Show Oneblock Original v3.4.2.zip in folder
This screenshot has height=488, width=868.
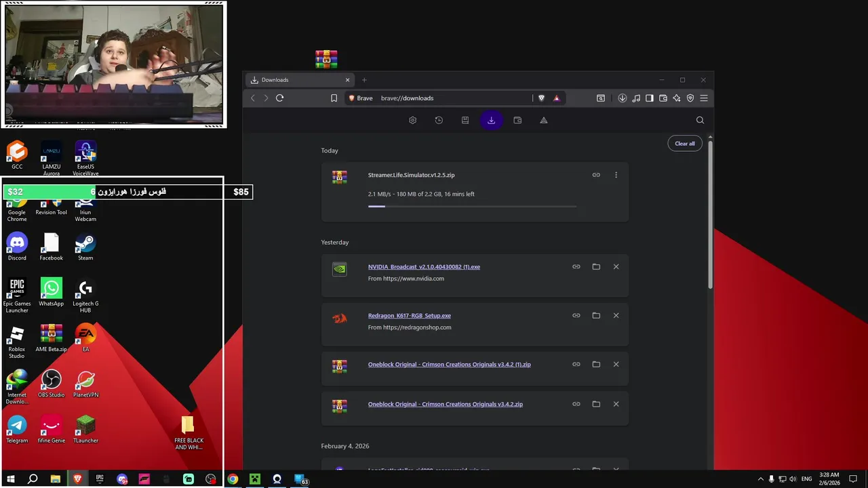pos(596,404)
